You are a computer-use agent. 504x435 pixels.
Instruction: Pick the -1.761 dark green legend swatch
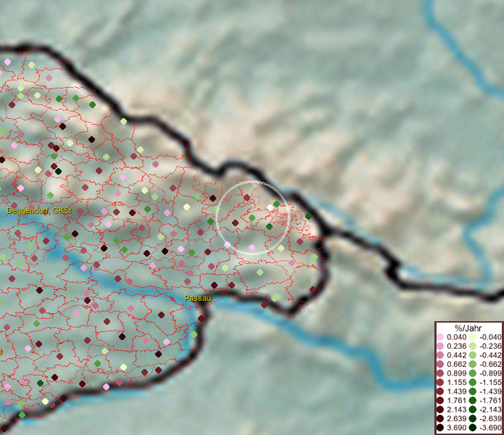tap(472, 400)
